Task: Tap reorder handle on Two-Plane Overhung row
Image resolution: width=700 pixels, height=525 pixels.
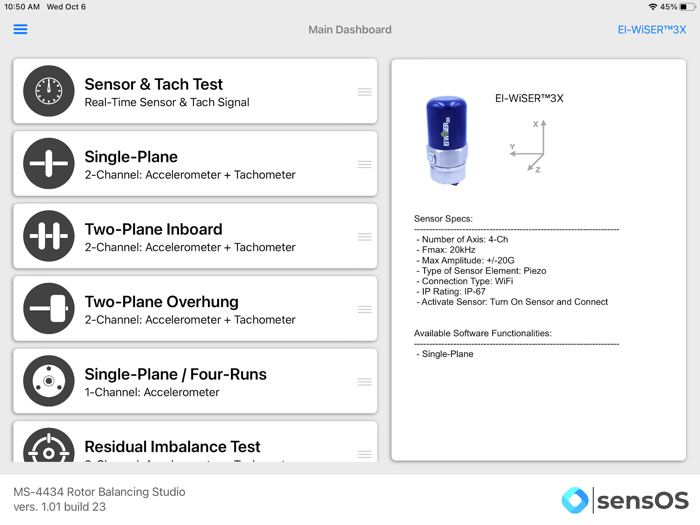Action: coord(364,309)
